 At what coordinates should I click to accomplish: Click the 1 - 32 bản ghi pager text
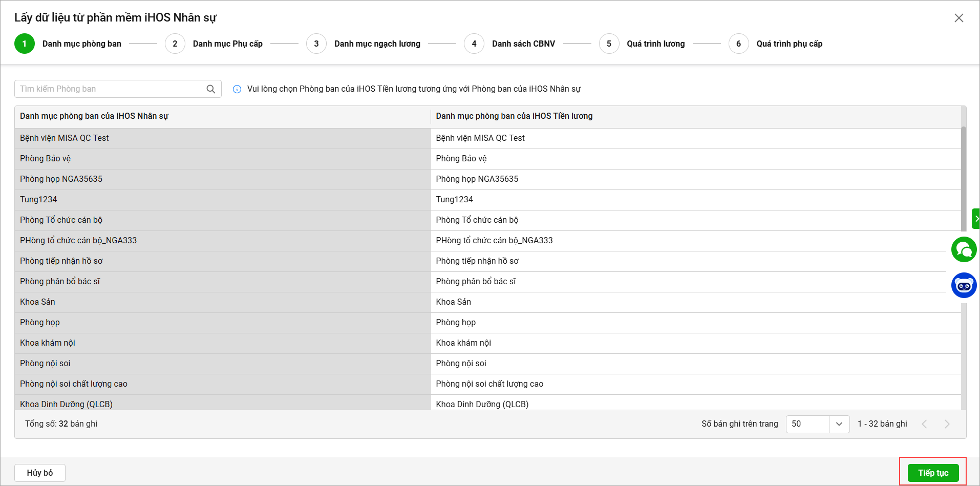[x=882, y=424]
